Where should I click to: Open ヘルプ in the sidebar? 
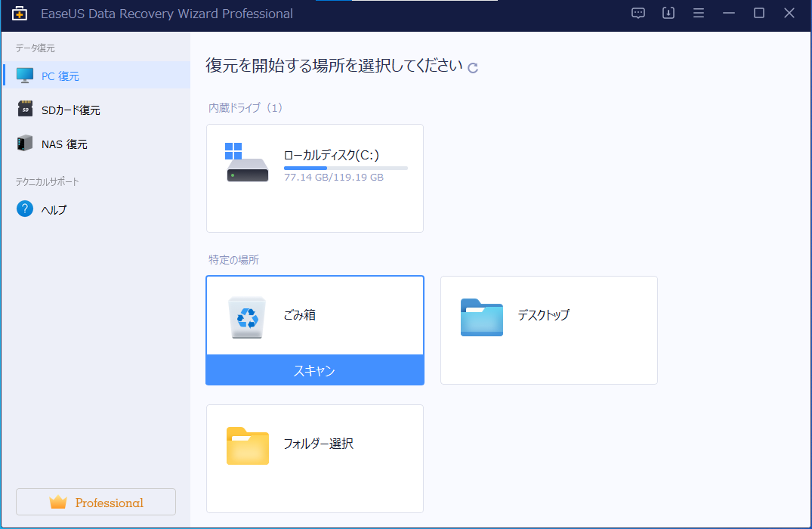[x=97, y=209]
